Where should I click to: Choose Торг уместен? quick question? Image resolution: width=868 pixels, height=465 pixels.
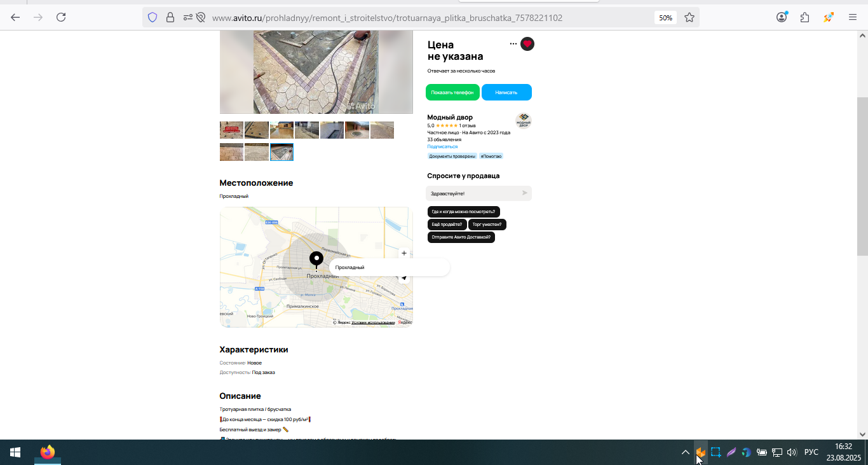tap(488, 225)
